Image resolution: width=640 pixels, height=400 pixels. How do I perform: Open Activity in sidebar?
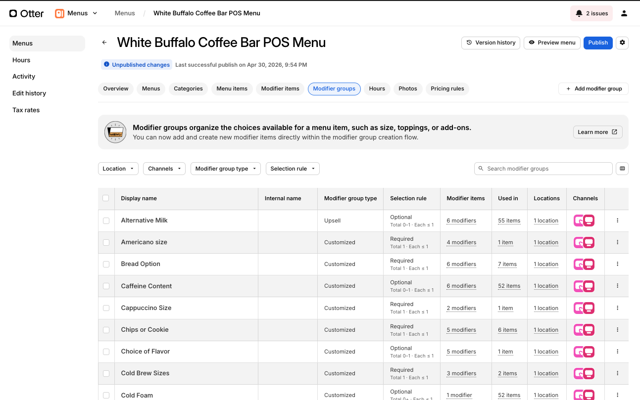(24, 77)
